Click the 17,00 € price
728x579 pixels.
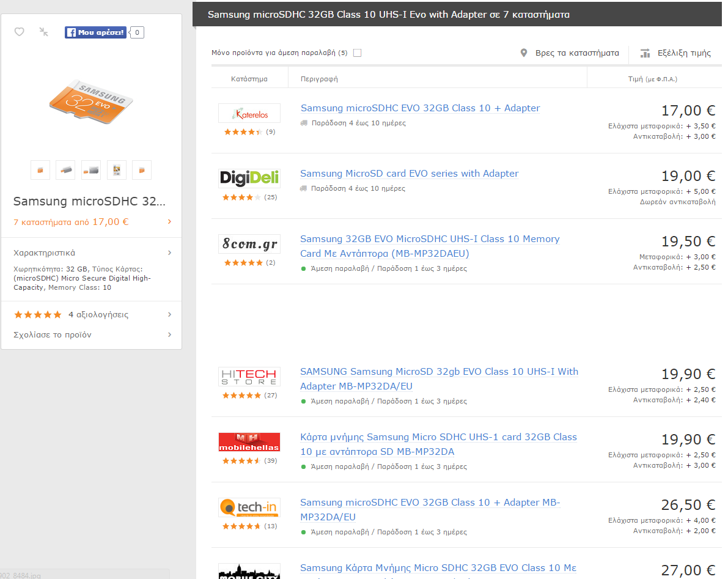click(x=688, y=111)
